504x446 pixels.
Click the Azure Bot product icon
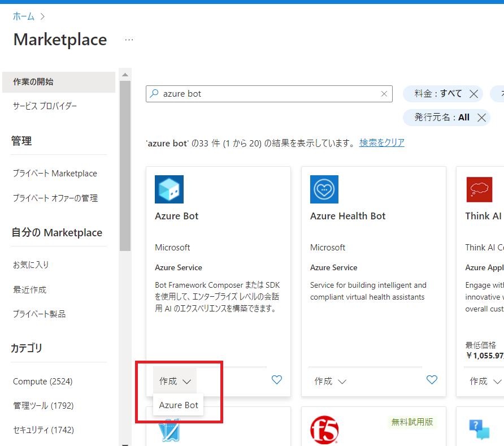tap(169, 189)
